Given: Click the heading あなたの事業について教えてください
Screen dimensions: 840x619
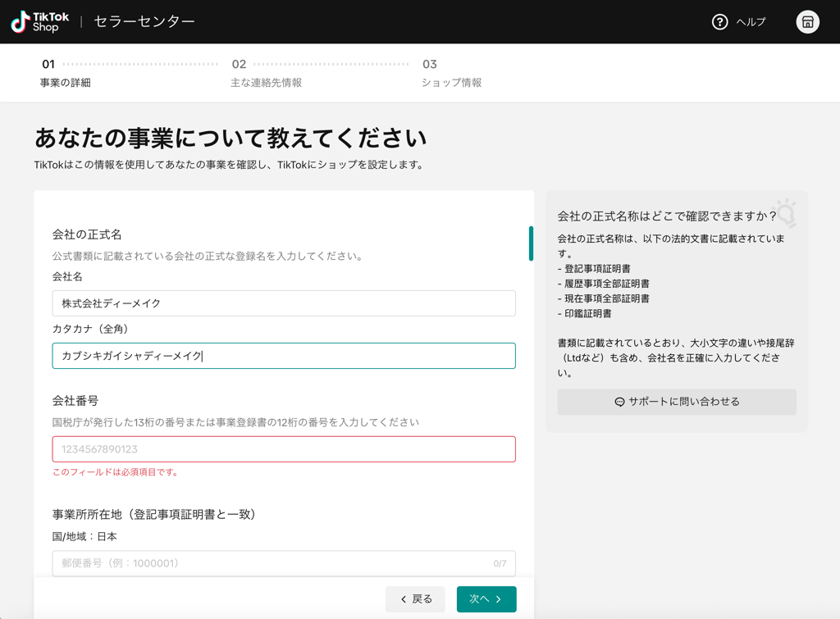Looking at the screenshot, I should coord(231,138).
